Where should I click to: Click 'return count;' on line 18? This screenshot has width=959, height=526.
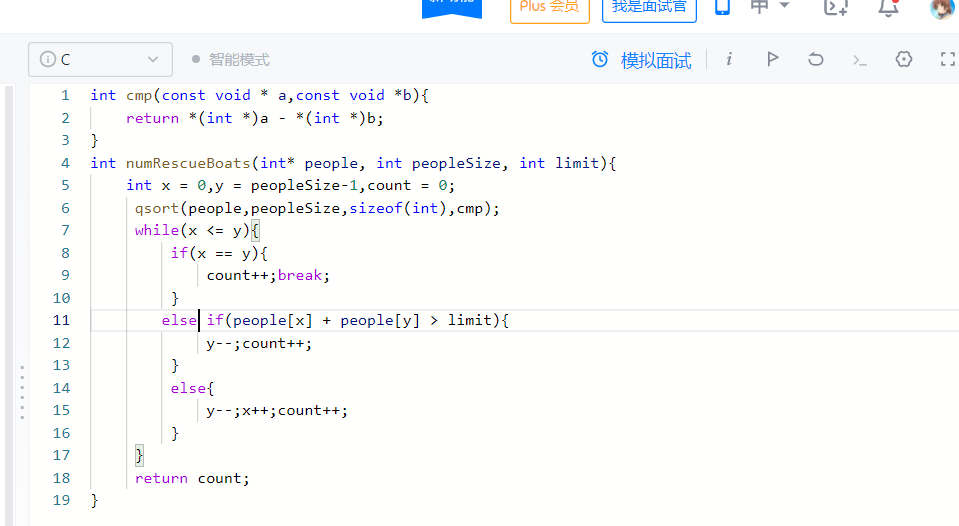tap(192, 478)
